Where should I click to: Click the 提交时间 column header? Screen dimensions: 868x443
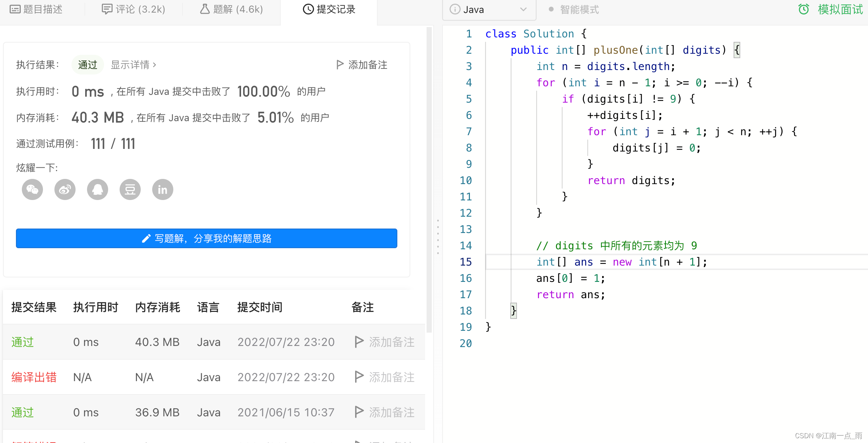click(x=260, y=307)
